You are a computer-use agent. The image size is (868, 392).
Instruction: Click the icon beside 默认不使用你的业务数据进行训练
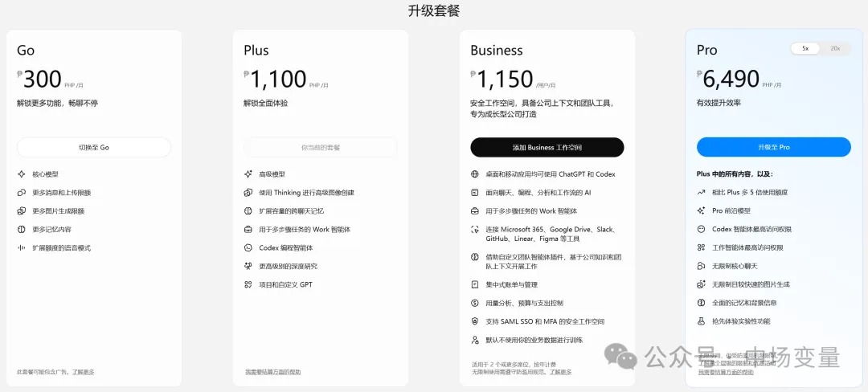(474, 340)
